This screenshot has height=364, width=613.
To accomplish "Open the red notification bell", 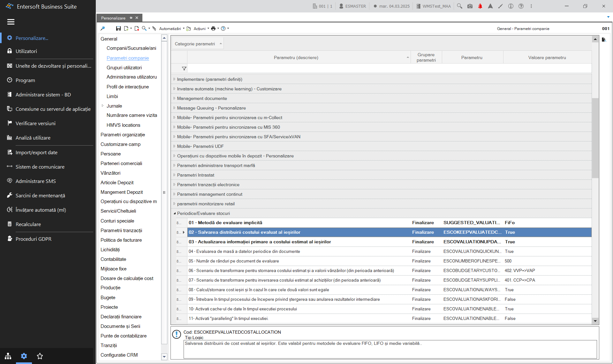I will point(480,6).
